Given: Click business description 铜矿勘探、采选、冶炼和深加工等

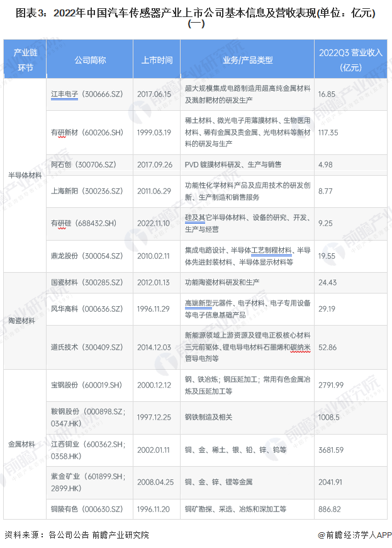Looking at the screenshot, I should [x=235, y=509].
